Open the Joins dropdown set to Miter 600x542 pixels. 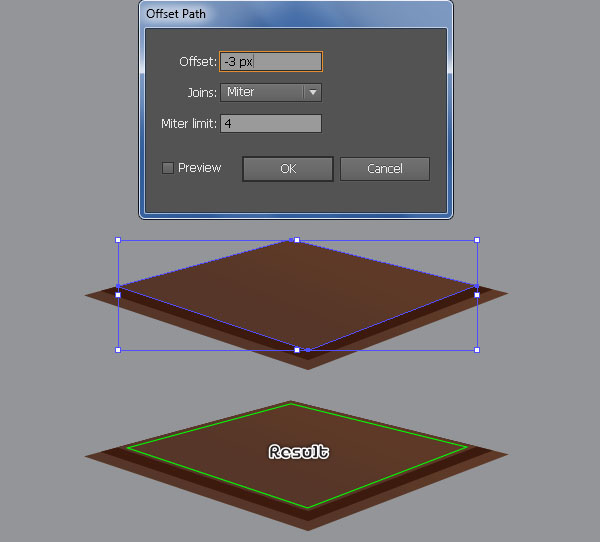[x=271, y=92]
